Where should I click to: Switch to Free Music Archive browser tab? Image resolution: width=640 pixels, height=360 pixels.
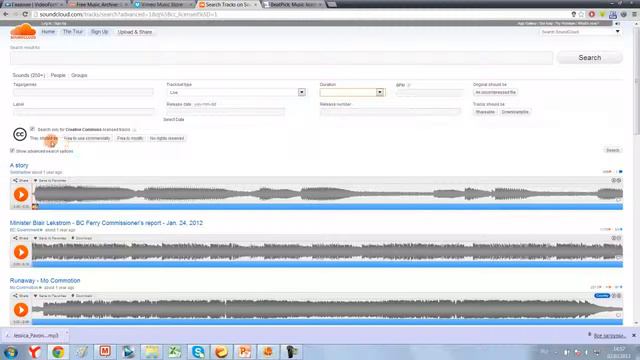coord(99,4)
